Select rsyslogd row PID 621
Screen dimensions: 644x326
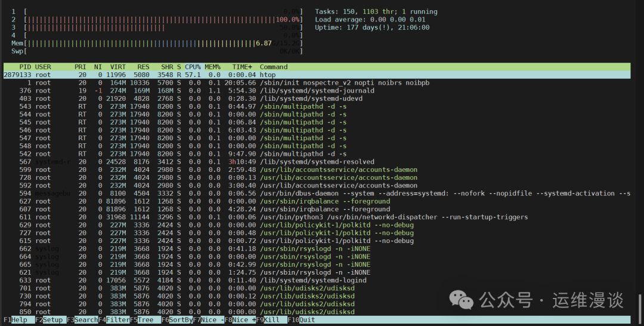pos(317,272)
